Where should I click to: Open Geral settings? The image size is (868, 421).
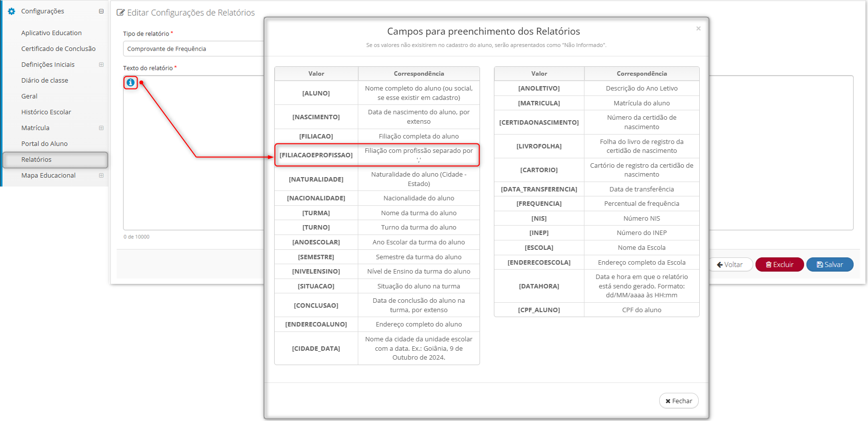(x=29, y=96)
